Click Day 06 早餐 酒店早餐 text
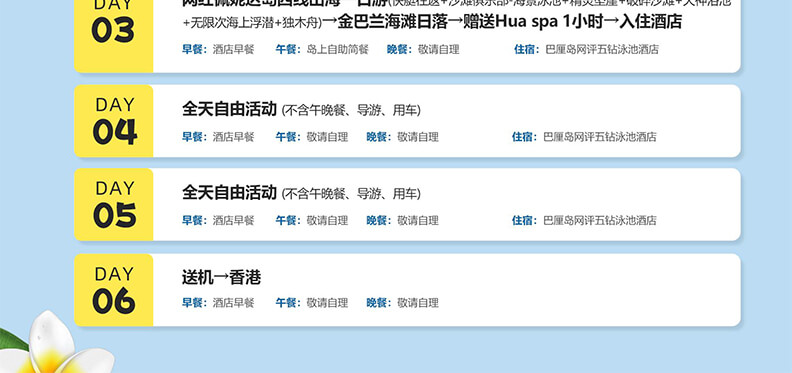This screenshot has width=792, height=373. pyautogui.click(x=218, y=303)
